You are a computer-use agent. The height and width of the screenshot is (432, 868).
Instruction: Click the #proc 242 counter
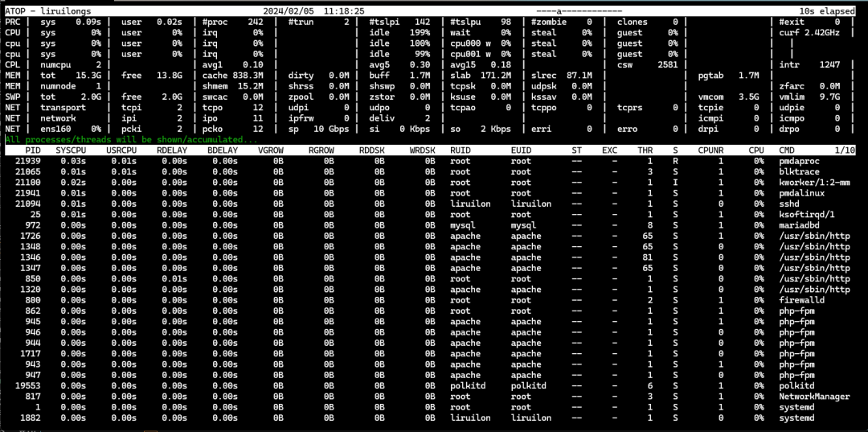[x=232, y=23]
